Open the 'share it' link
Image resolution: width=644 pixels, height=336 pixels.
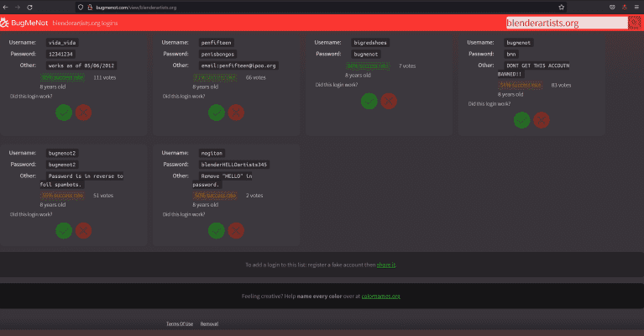tap(386, 265)
